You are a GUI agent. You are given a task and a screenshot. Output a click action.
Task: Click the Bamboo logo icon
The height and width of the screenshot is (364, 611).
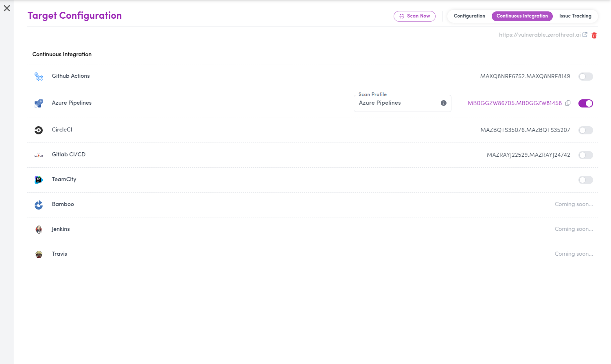point(39,205)
